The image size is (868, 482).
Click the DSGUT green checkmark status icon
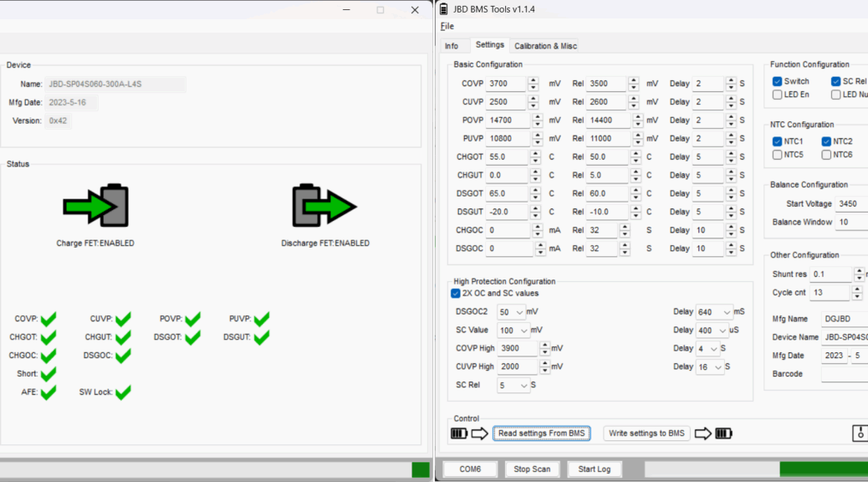point(262,337)
